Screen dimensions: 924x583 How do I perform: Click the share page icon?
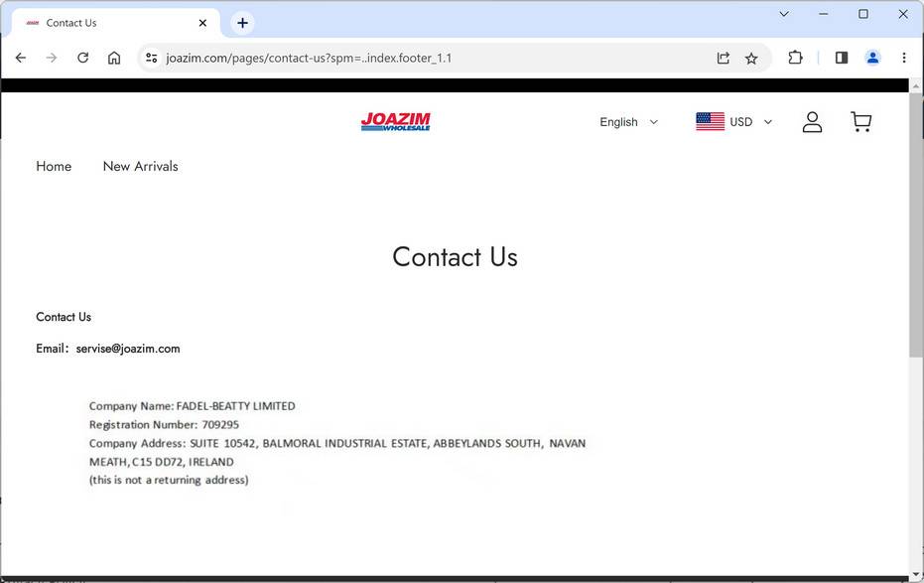tap(724, 58)
